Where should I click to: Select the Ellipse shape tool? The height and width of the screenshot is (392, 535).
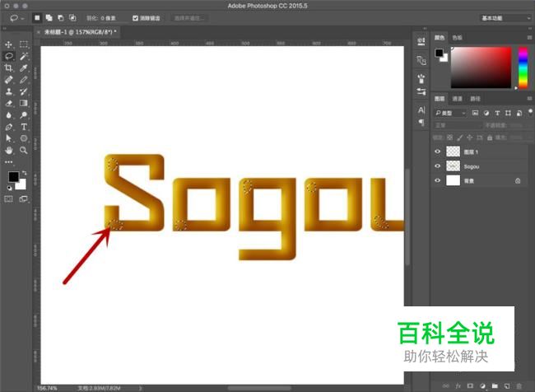point(24,138)
